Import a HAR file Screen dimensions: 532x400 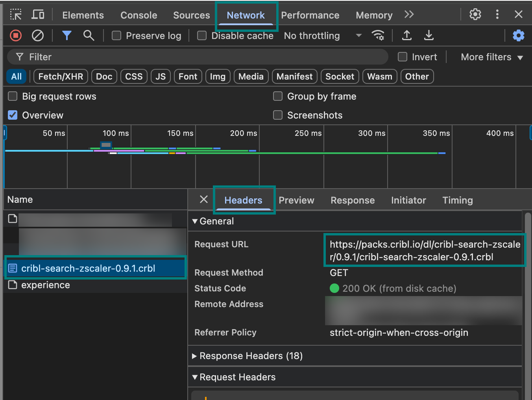(x=407, y=35)
